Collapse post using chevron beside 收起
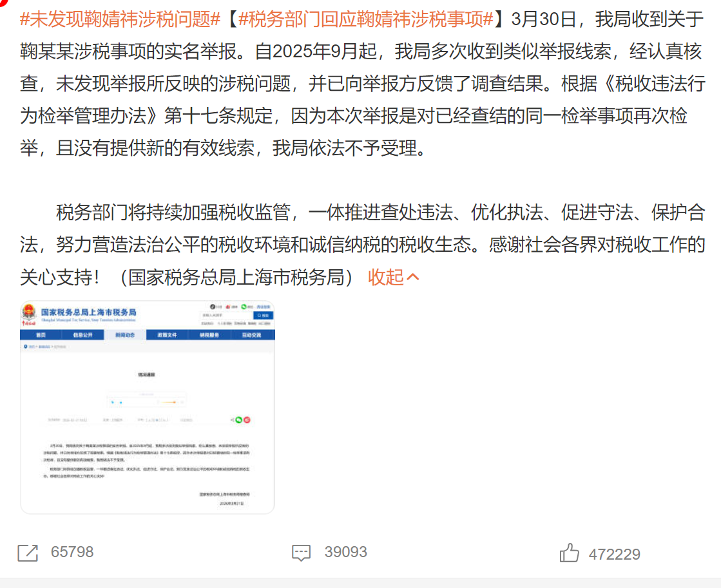The width and height of the screenshot is (721, 588). pyautogui.click(x=414, y=278)
